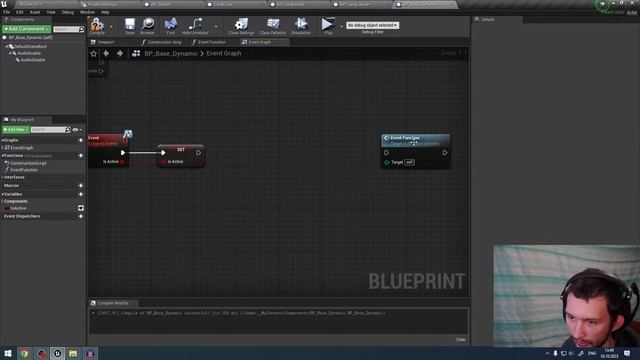Viewport: 640px width, 360px height.
Task: Add a new graph with plus icon
Action: (x=80, y=140)
